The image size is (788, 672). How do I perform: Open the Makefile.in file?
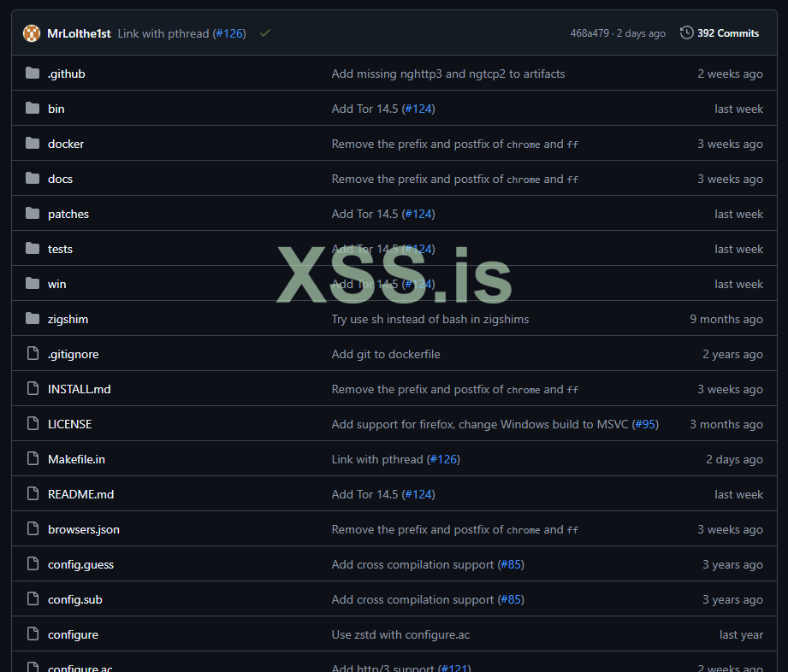tap(76, 459)
